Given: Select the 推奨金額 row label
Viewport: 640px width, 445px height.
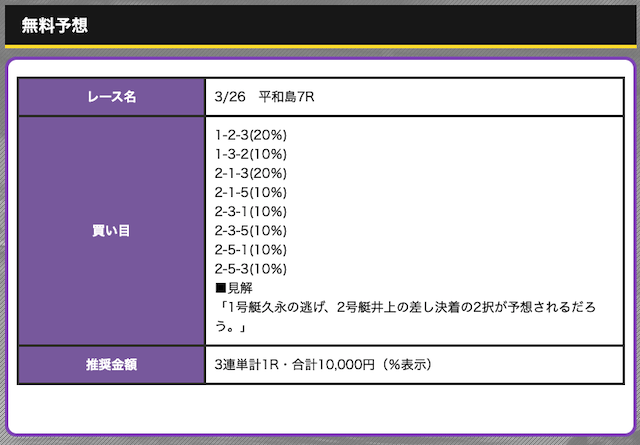Looking at the screenshot, I should click(111, 365).
